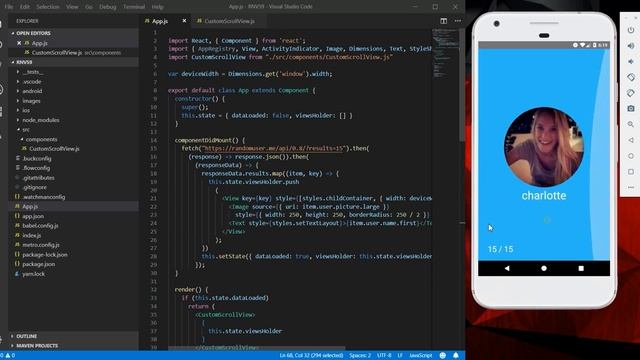Open CustomScrollView.js in file tree
Image resolution: width=640 pixels, height=360 pixels.
54,149
